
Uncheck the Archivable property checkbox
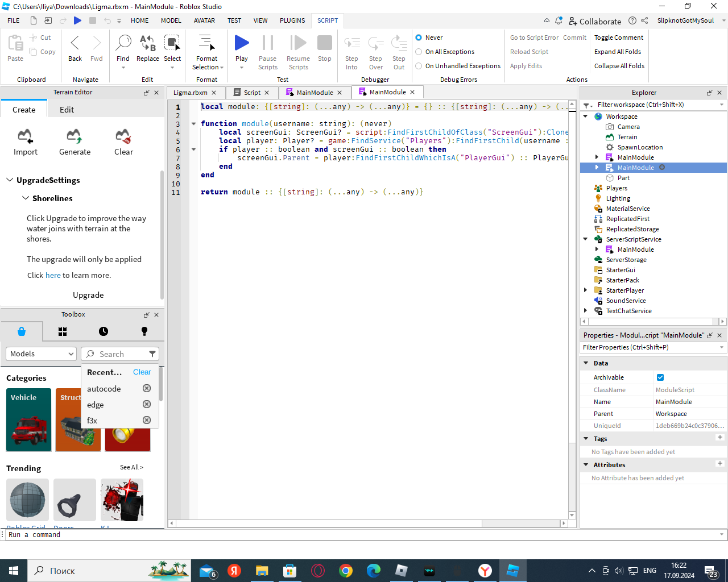pos(660,377)
